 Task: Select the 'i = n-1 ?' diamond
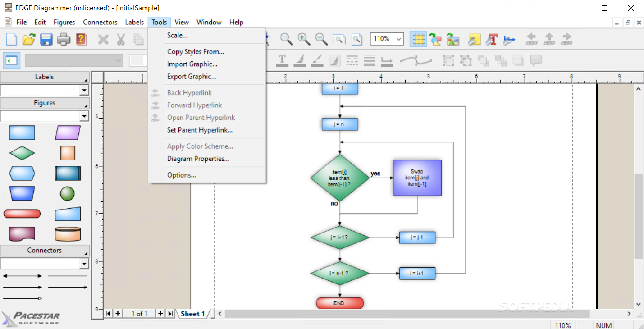coord(340,273)
